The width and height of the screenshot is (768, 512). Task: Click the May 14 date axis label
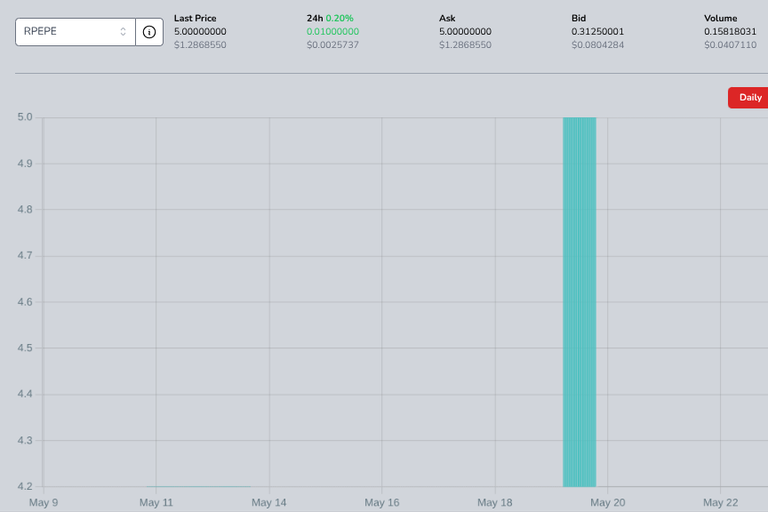pyautogui.click(x=269, y=502)
